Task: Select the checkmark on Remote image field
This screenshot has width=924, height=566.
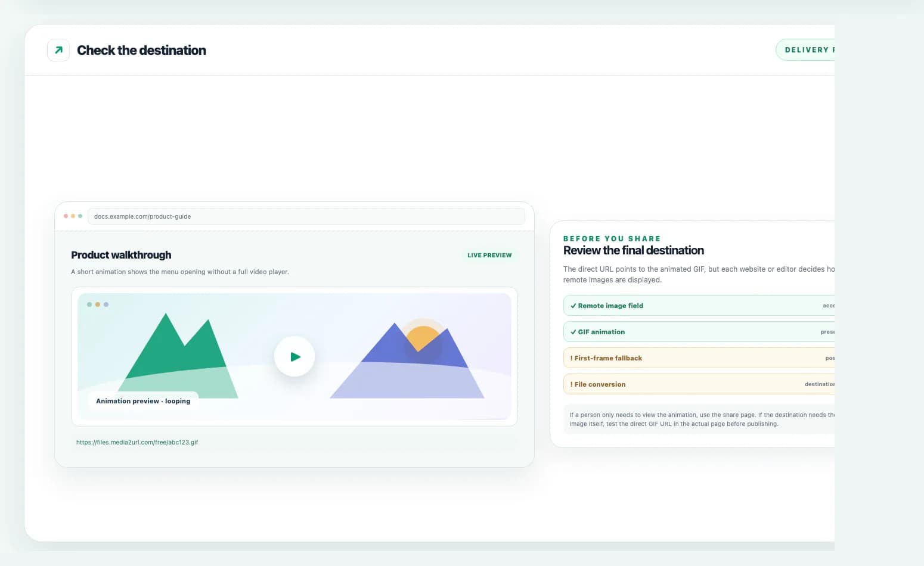Action: coord(573,306)
